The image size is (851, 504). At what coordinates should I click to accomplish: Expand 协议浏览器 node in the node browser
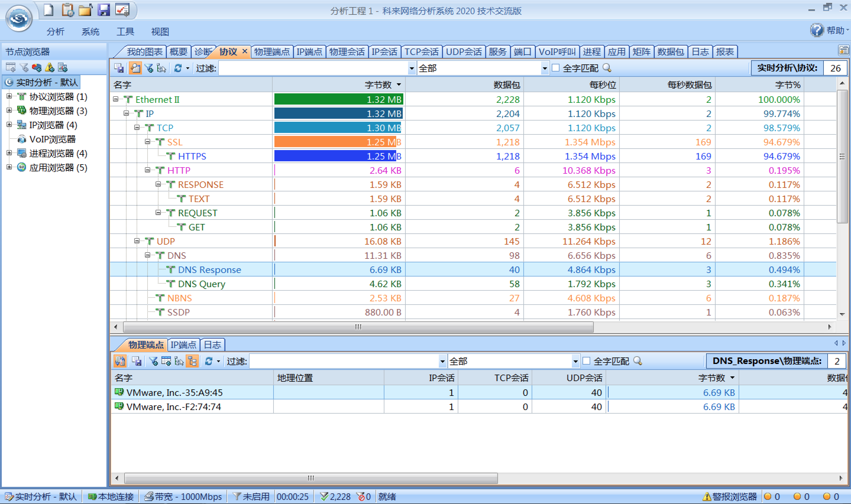pos(9,96)
